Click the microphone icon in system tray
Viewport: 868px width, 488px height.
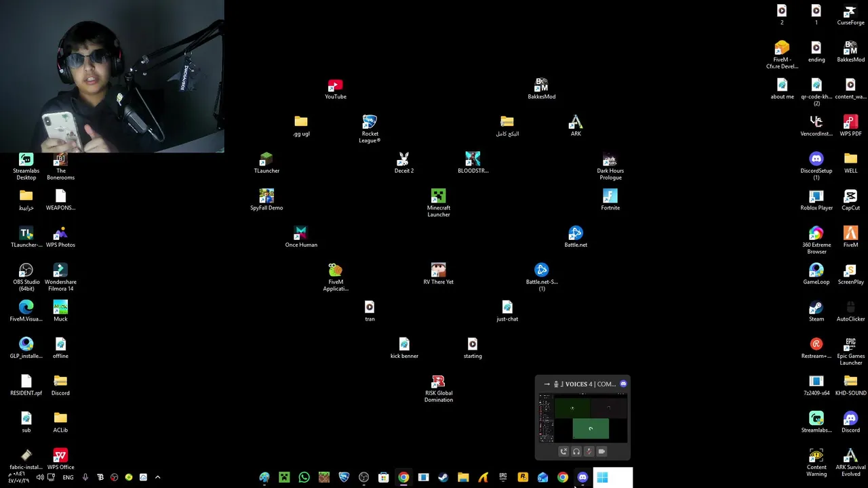85,477
